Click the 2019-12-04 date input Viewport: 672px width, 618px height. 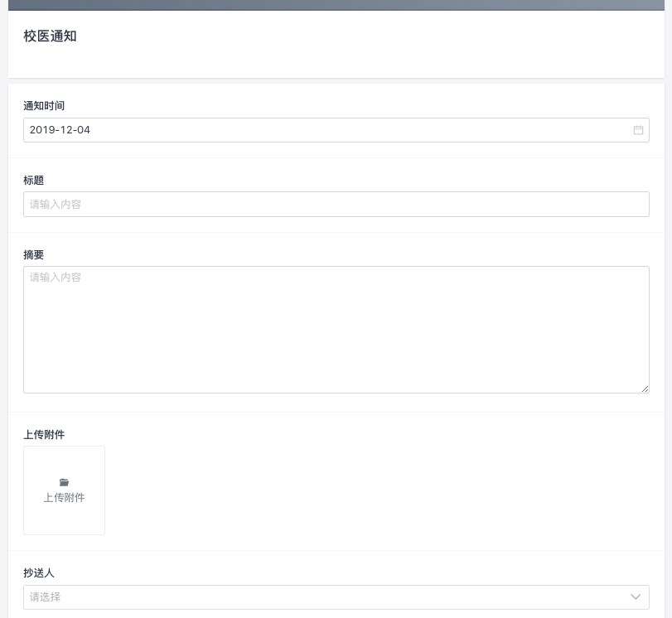[x=336, y=130]
